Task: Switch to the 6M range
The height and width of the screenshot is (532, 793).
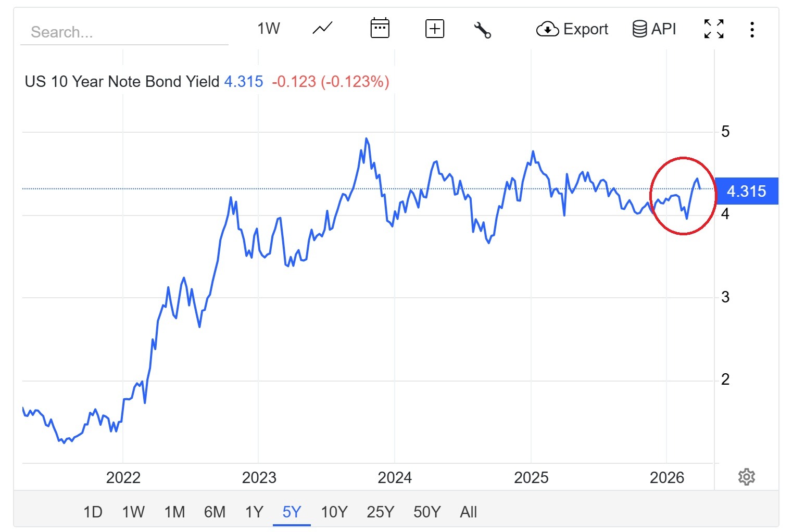Action: tap(215, 512)
